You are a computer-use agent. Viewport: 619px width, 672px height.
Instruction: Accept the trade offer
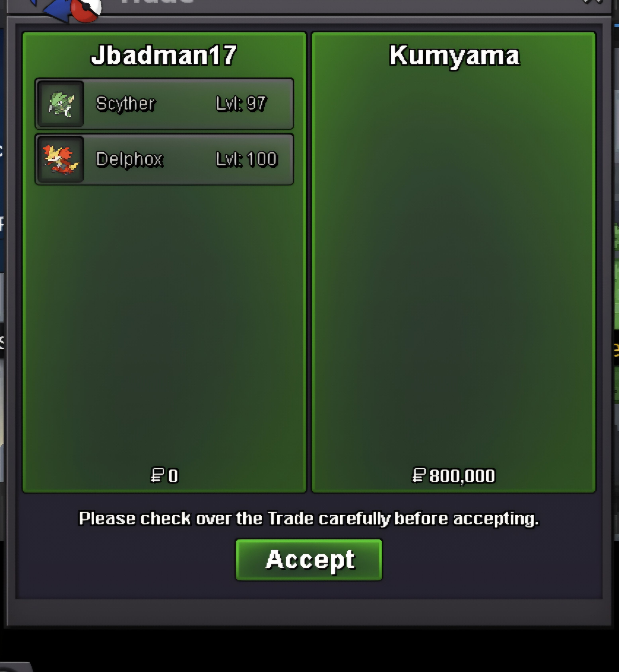(x=309, y=560)
